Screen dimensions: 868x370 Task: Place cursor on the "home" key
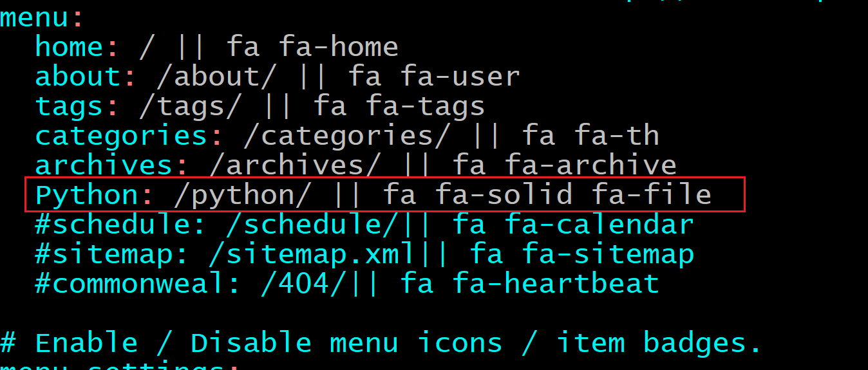[x=69, y=47]
